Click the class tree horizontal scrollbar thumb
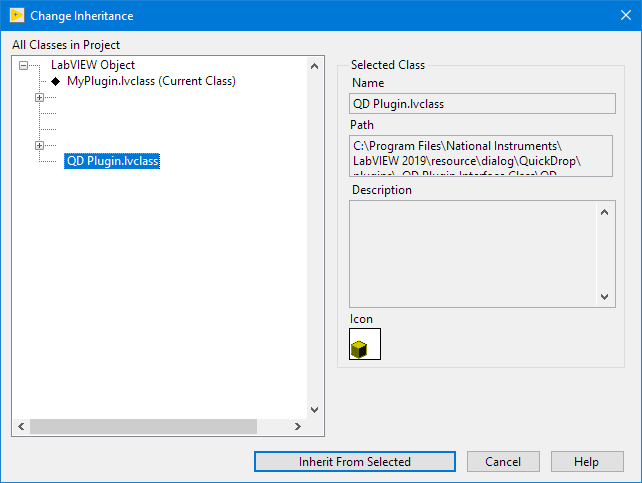642x483 pixels. pos(143,427)
